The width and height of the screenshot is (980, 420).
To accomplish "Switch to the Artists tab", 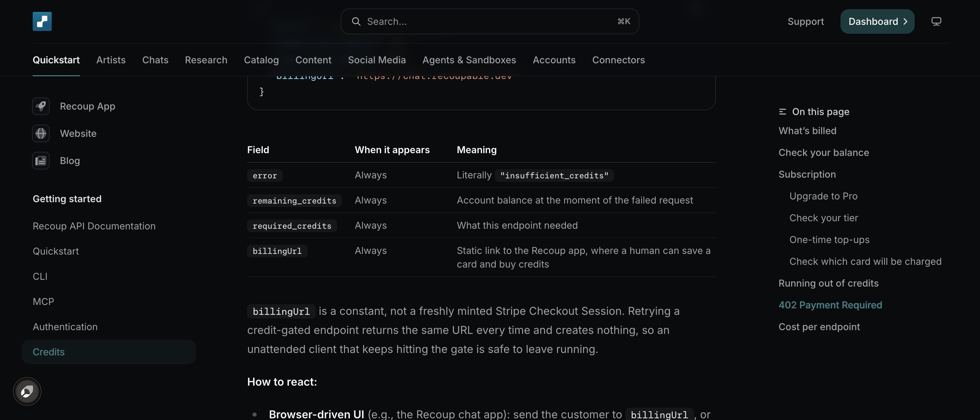I will point(111,60).
